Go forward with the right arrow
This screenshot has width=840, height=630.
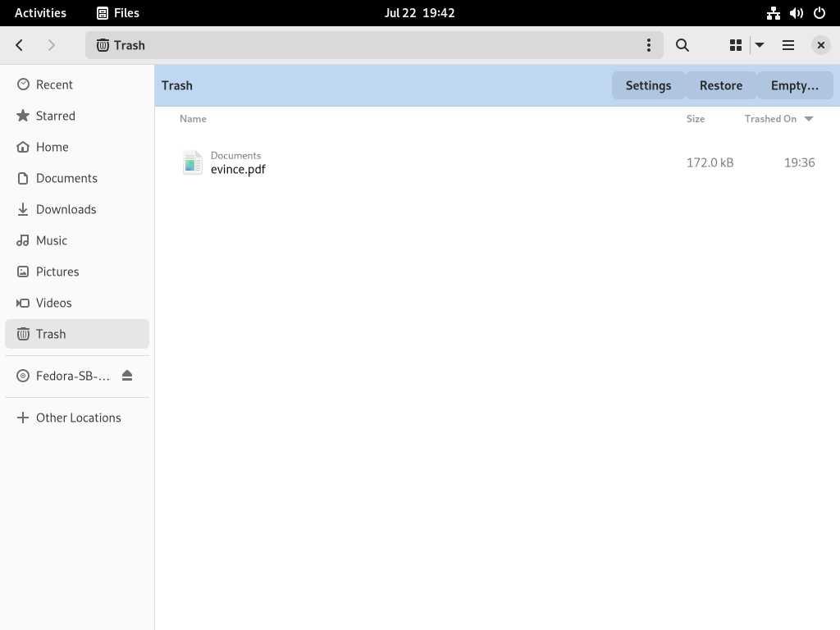[x=52, y=45]
